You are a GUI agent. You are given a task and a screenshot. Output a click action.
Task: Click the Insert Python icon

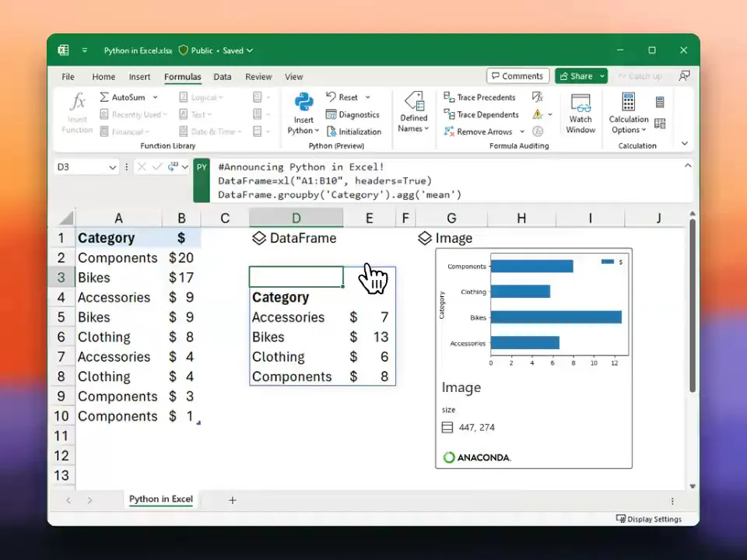(x=303, y=103)
